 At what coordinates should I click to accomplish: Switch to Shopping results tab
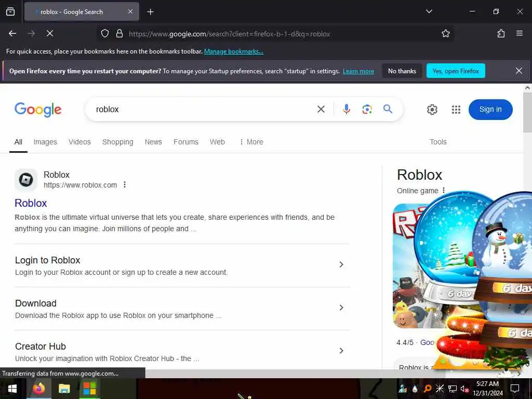coord(118,142)
